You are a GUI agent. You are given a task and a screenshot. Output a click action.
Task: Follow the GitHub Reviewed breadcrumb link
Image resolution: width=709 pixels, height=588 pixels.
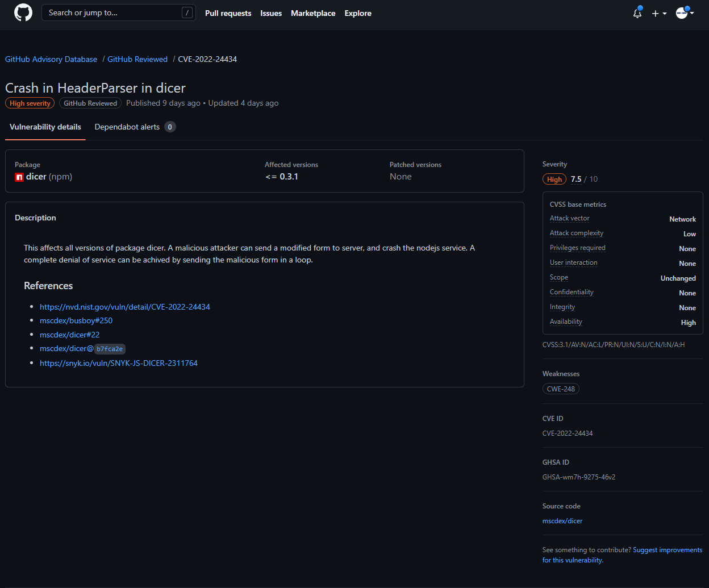(137, 59)
